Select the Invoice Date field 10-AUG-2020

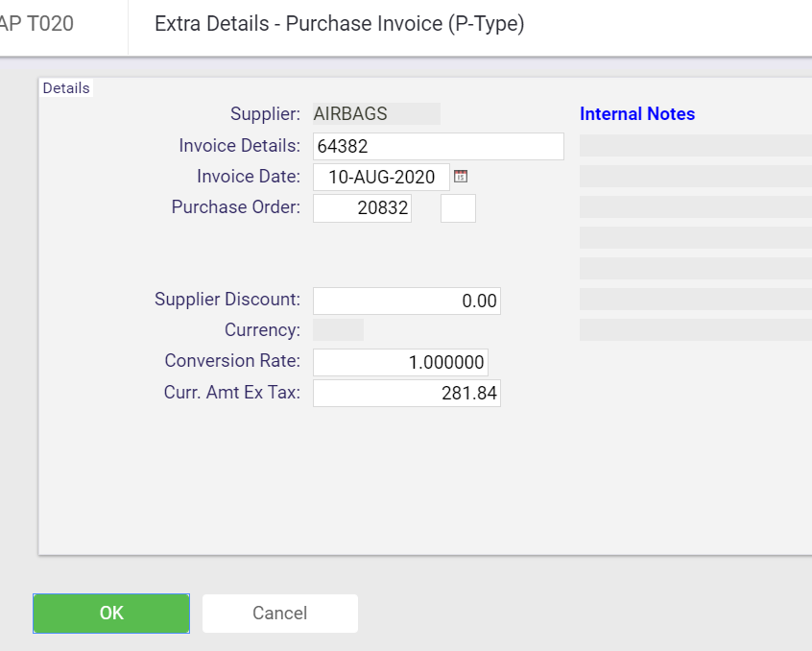point(381,177)
